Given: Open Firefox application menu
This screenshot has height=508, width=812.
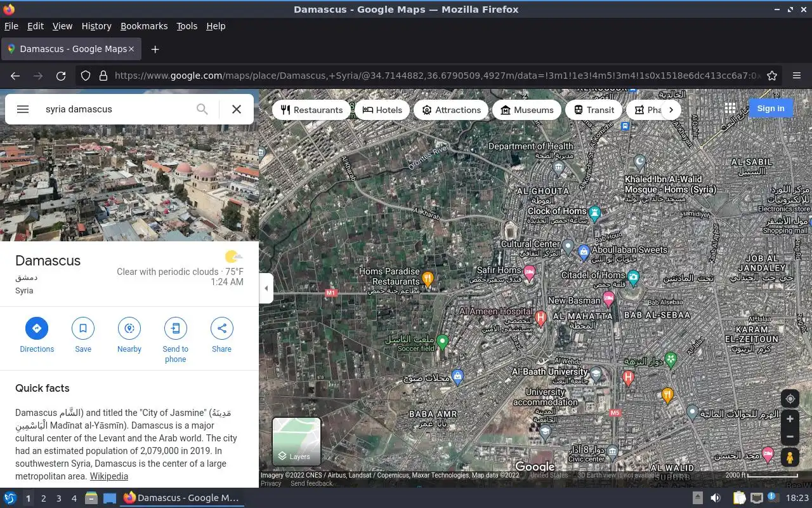Looking at the screenshot, I should (x=797, y=76).
